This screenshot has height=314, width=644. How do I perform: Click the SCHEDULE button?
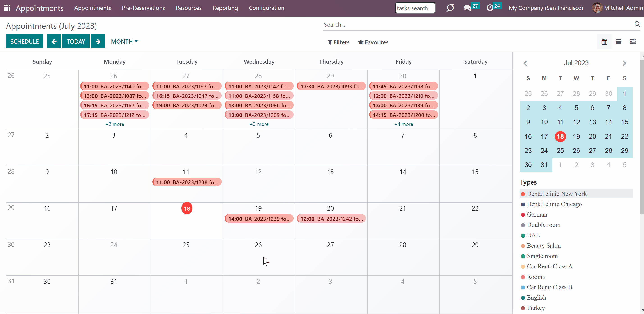pos(25,41)
